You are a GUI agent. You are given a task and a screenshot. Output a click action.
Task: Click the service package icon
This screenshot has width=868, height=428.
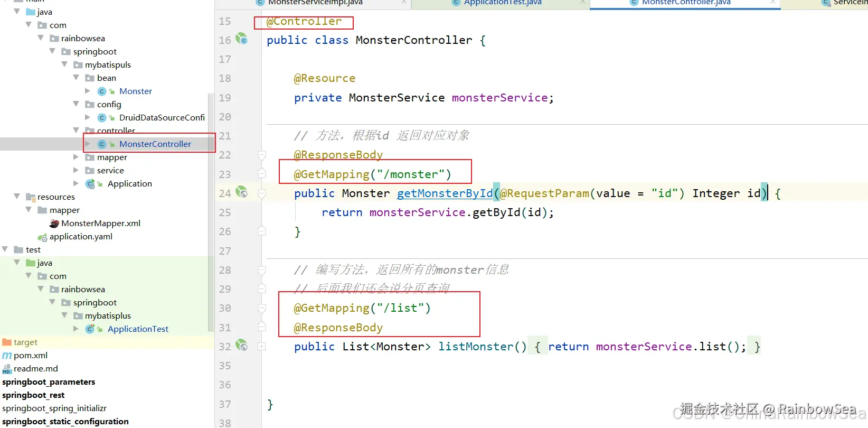[x=90, y=170]
